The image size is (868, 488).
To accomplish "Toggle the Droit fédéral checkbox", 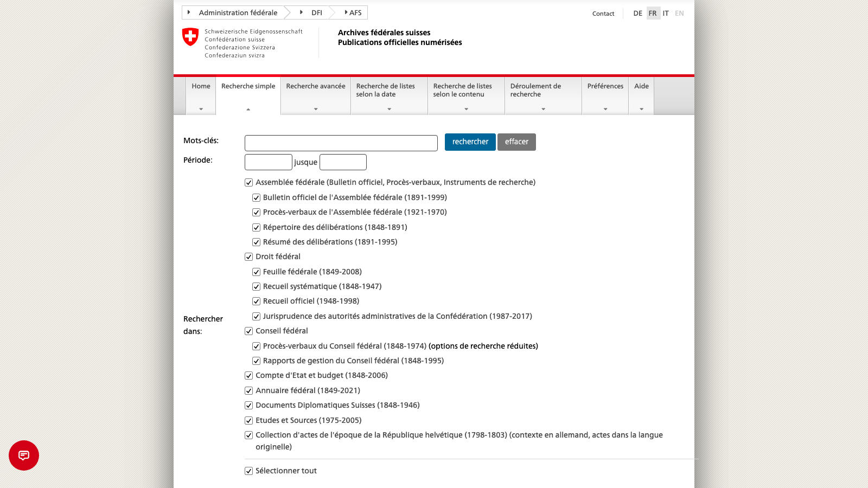I will click(x=248, y=256).
